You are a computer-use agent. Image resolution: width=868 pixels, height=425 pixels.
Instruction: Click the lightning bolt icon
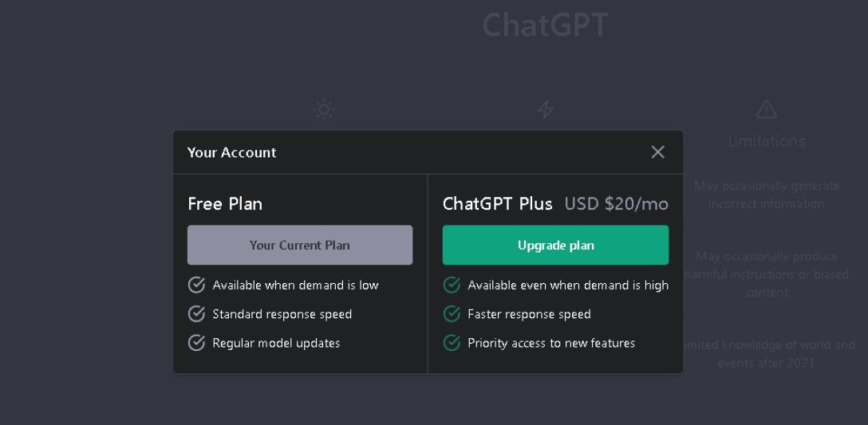546,109
